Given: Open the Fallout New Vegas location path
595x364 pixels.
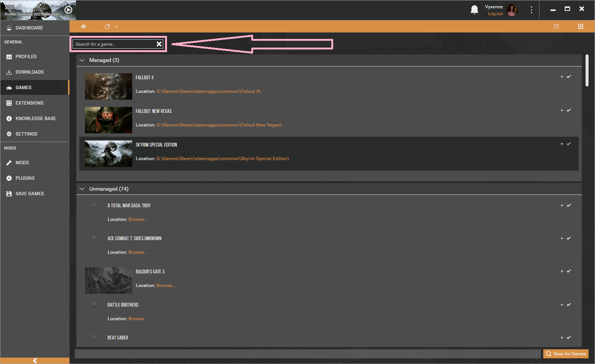Looking at the screenshot, I should pos(219,125).
